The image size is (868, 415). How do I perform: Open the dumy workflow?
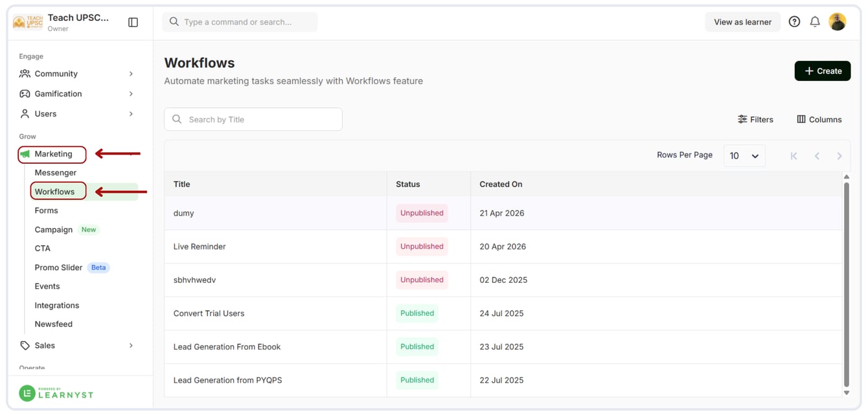[x=184, y=213]
